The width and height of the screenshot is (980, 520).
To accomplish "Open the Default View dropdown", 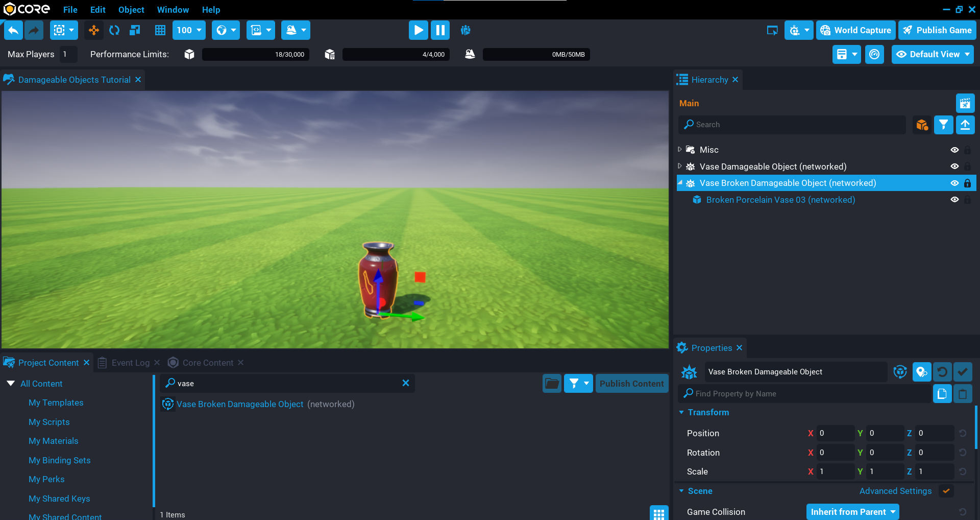I will tap(933, 54).
